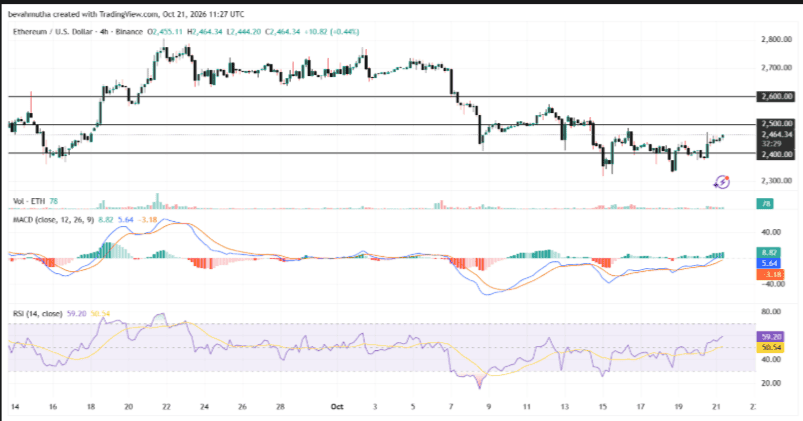Click the current price label 2,464.34 on axis
The width and height of the screenshot is (803, 421).
click(x=776, y=135)
